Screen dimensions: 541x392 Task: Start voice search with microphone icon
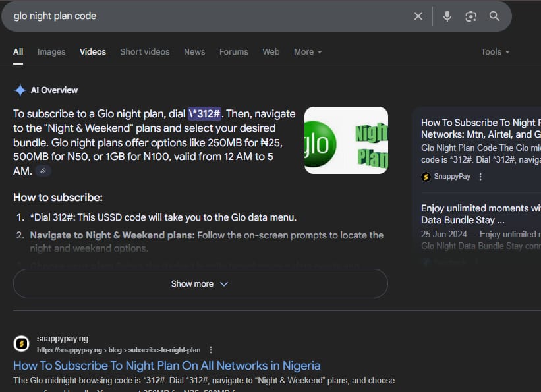(447, 16)
